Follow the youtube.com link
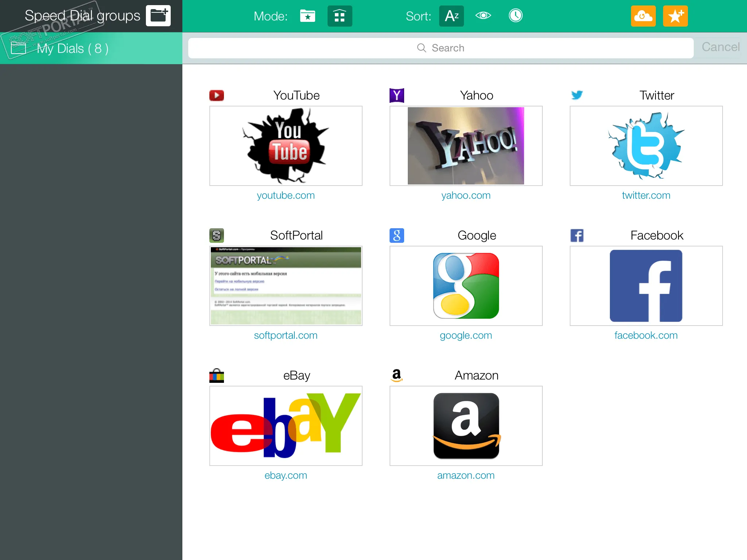Viewport: 747px width, 560px height. click(x=286, y=195)
